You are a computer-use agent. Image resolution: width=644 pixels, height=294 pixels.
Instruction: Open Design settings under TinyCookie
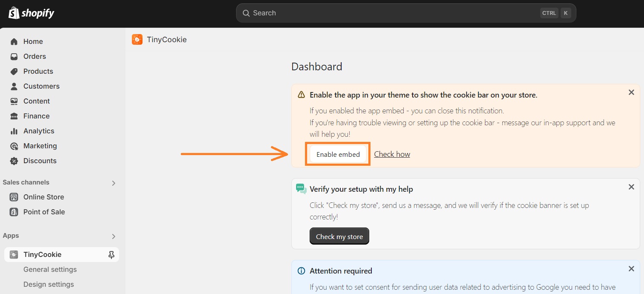click(48, 284)
